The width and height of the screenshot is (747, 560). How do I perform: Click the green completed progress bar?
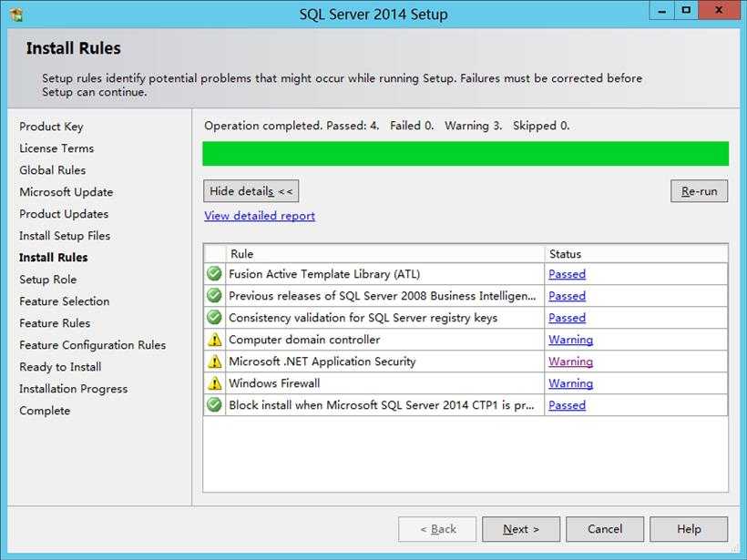coord(466,154)
